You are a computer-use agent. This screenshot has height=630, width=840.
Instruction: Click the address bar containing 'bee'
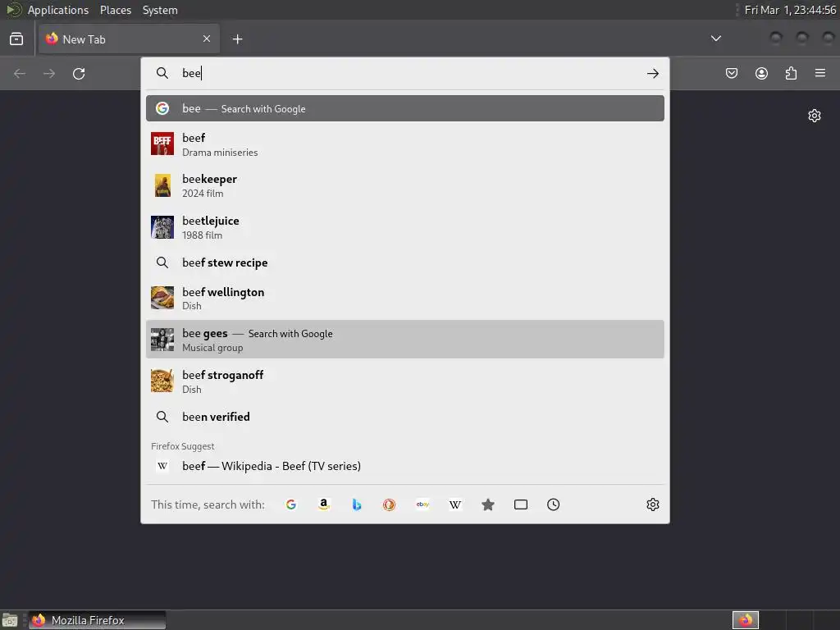coord(405,73)
